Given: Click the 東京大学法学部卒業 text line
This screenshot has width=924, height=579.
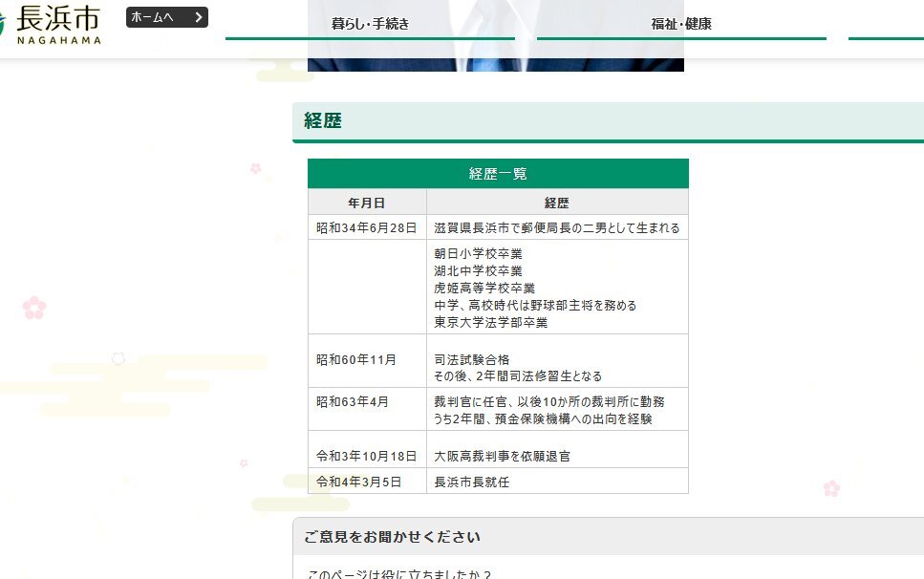Looking at the screenshot, I should pyautogui.click(x=491, y=323).
